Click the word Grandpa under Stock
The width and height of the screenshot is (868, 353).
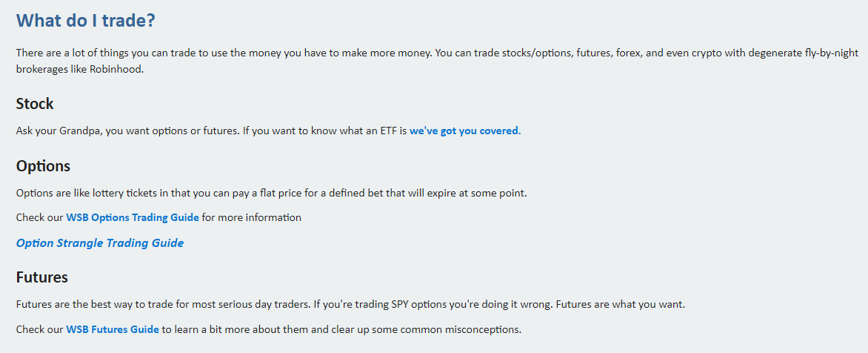point(80,131)
